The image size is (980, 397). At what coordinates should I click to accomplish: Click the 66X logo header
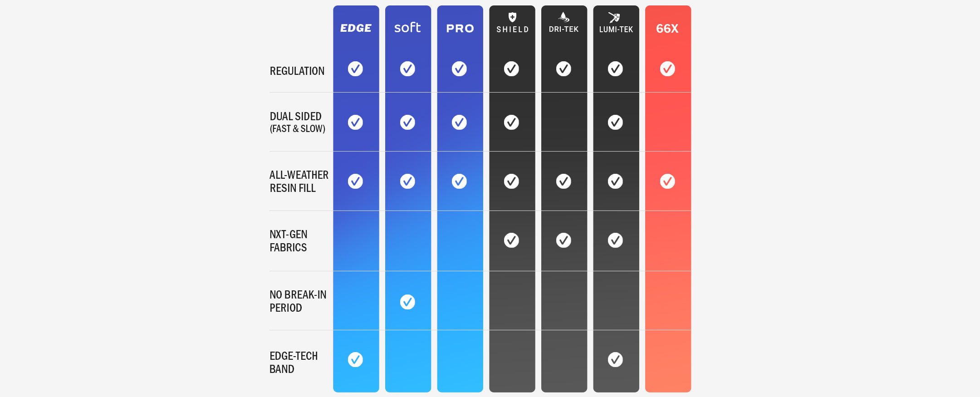click(x=667, y=29)
